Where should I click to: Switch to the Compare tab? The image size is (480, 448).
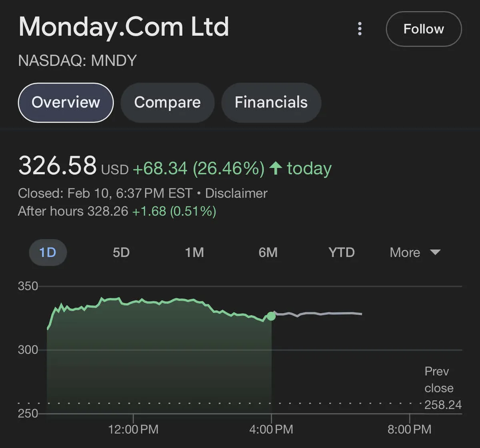167,102
